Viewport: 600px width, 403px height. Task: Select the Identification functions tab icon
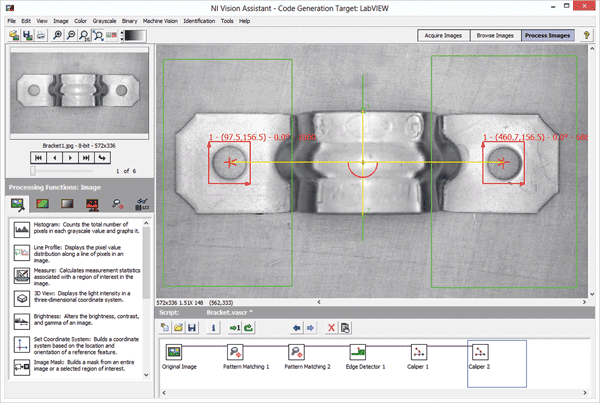[142, 204]
